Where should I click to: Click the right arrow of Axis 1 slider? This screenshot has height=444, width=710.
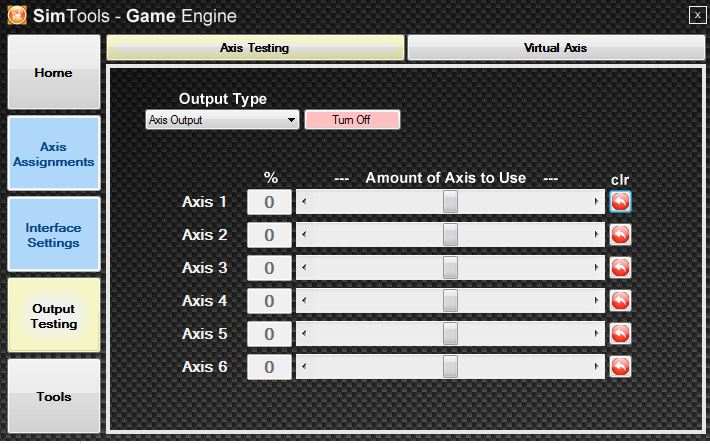click(x=596, y=201)
